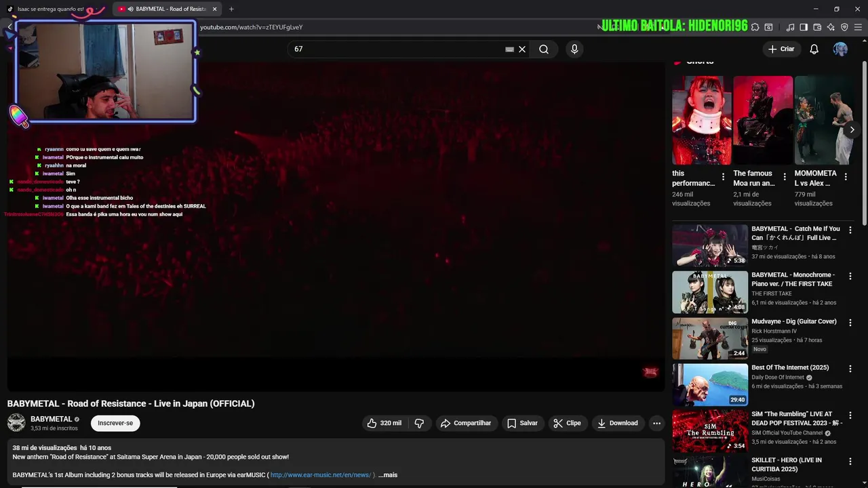This screenshot has width=868, height=488.
Task: Like the video with 320 mil thumbs up
Action: (x=384, y=423)
